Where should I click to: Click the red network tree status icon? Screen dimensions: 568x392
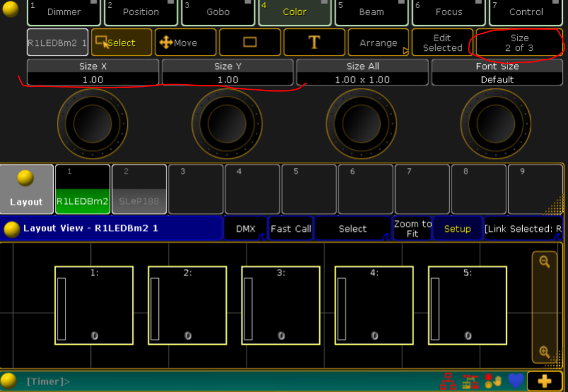click(448, 381)
